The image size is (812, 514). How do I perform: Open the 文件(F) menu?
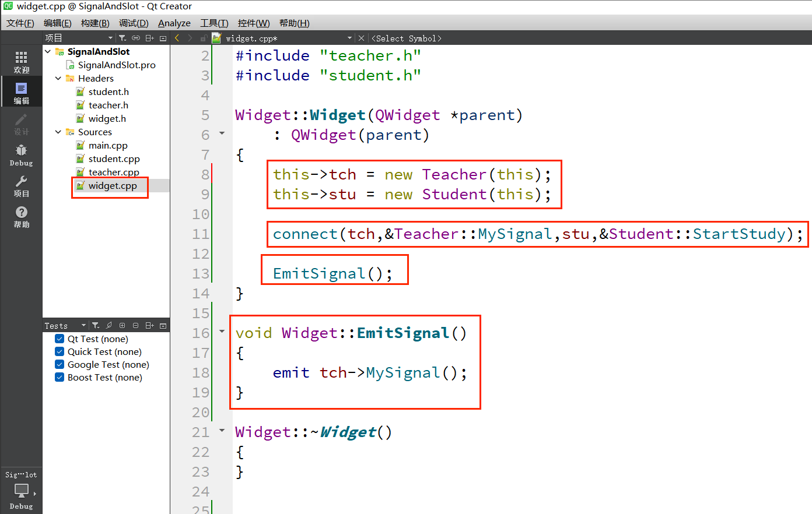point(20,23)
